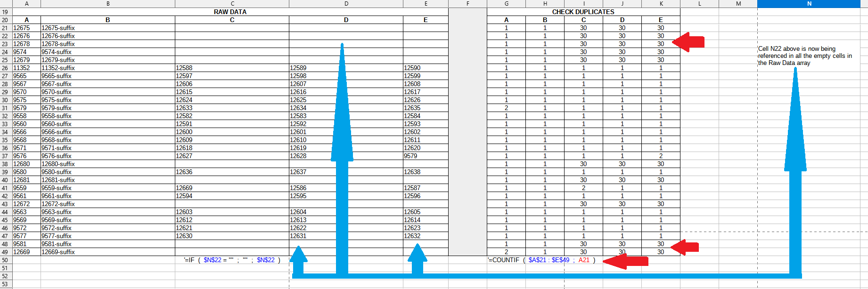Select the cell with value 12589
Image resolution: width=868 pixels, height=289 pixels.
pos(346,68)
